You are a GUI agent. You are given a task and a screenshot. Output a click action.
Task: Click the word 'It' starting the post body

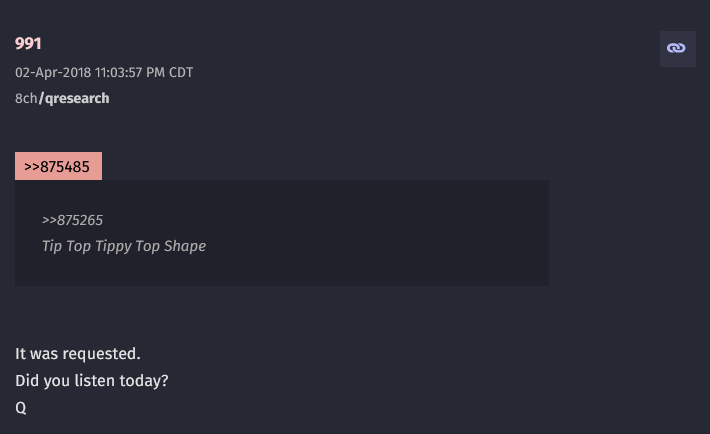point(20,354)
